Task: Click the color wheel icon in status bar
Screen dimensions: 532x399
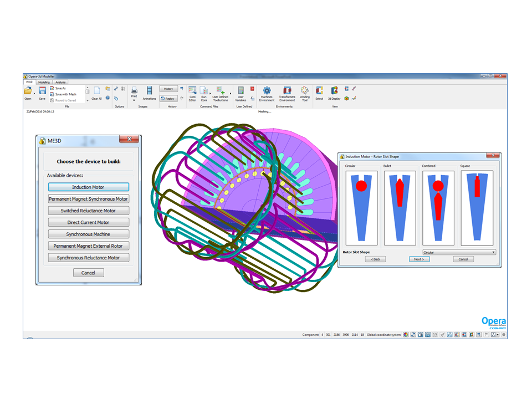Action: pyautogui.click(x=406, y=335)
